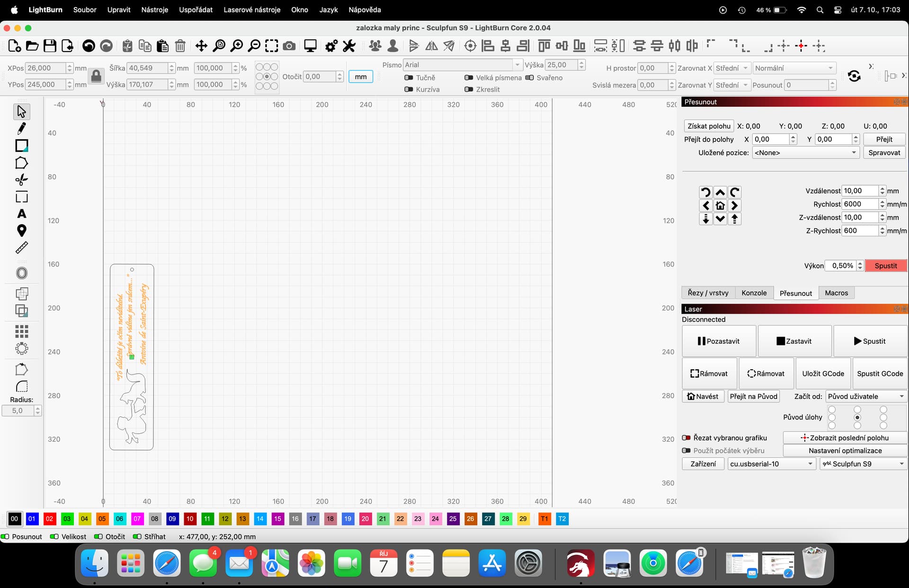Open the Začít od dropdown
The width and height of the screenshot is (909, 588).
(x=865, y=396)
